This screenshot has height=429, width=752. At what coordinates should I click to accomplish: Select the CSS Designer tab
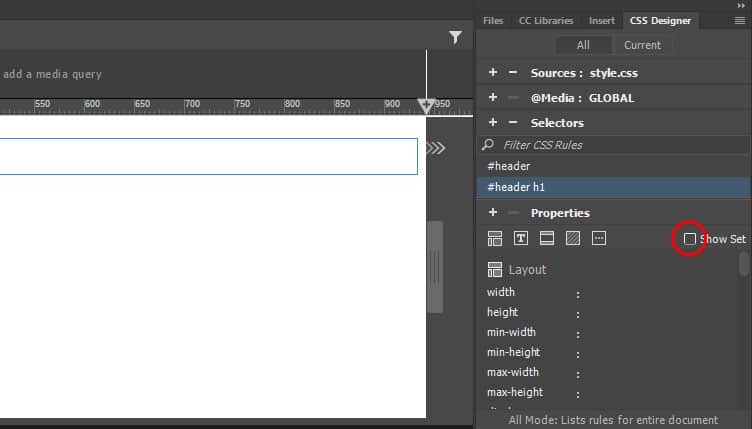[x=660, y=21]
